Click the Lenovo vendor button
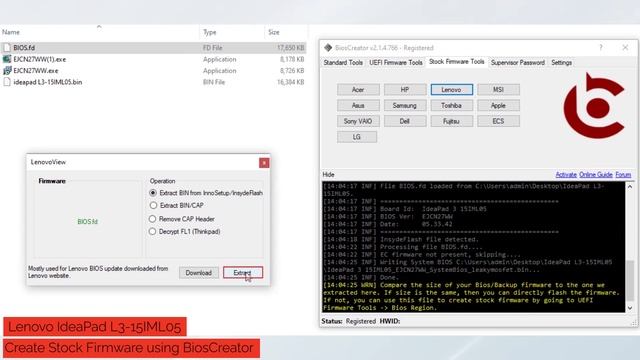Image resolution: width=640 pixels, height=360 pixels. [451, 90]
